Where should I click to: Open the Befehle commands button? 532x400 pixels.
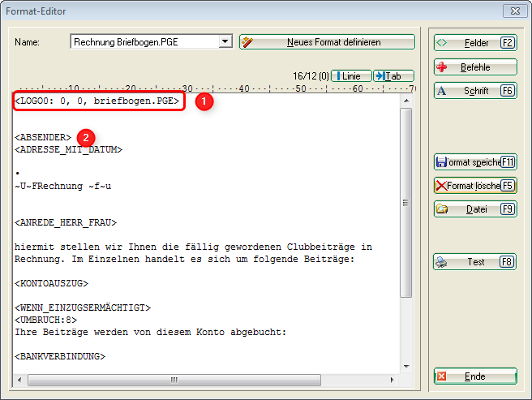tap(475, 67)
